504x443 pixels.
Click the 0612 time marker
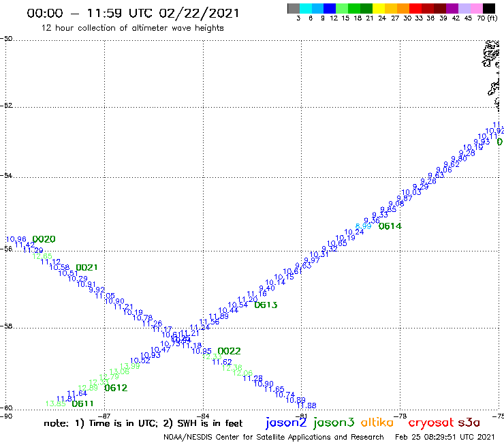(116, 388)
